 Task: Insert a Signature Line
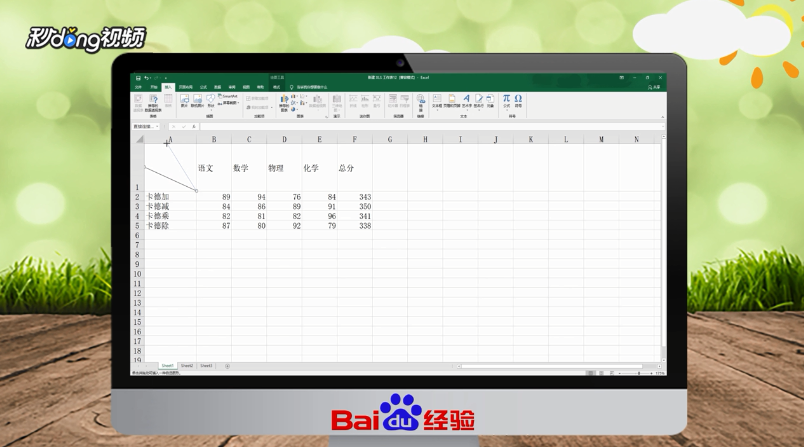(x=478, y=101)
